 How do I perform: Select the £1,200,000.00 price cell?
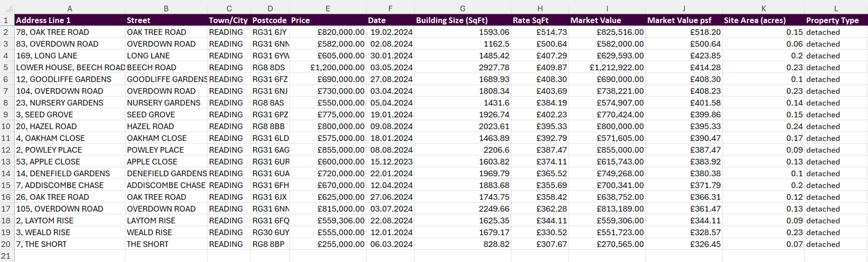click(x=328, y=67)
